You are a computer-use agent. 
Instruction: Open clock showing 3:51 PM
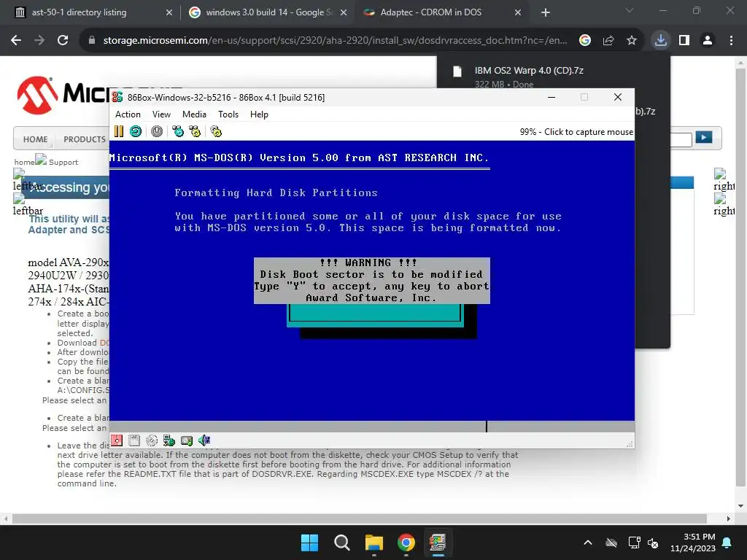pos(693,542)
